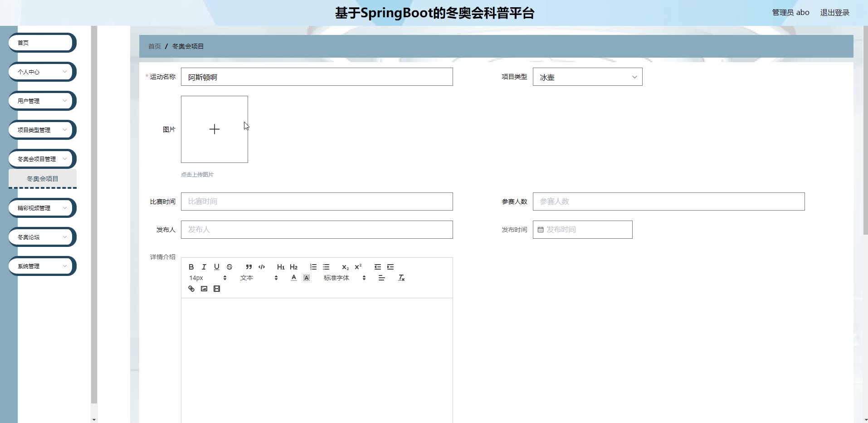Insert an image into the editor
Viewport: 868px width, 423px height.
204,289
